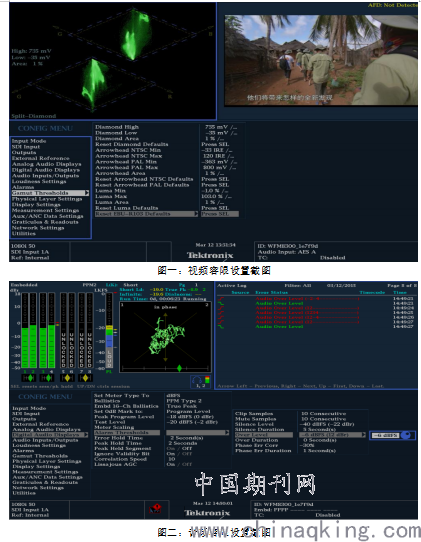Click the Tektronix logo in figure one

[x=210, y=255]
